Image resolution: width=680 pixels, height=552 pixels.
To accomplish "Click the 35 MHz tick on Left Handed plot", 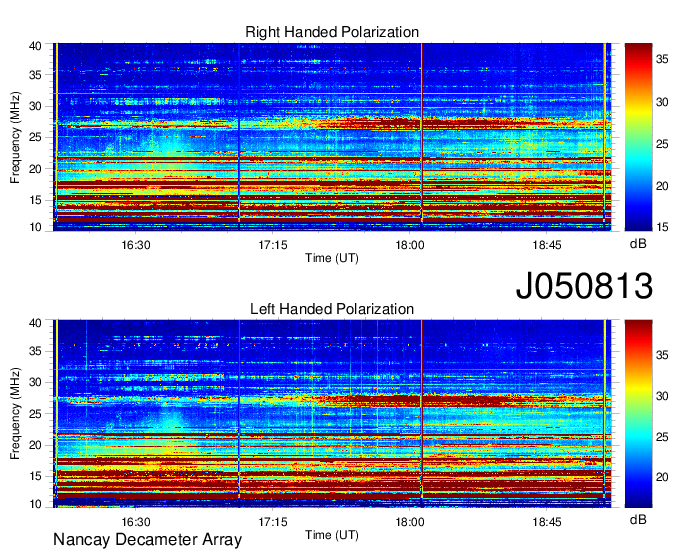I will point(35,351).
